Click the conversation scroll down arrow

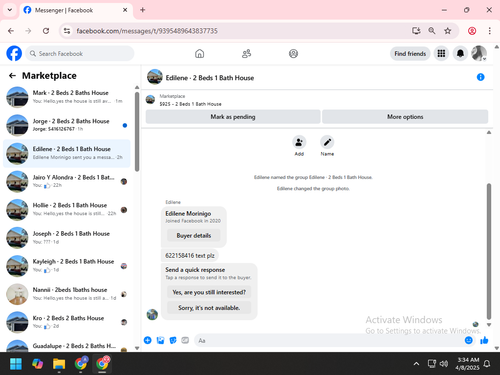click(489, 325)
